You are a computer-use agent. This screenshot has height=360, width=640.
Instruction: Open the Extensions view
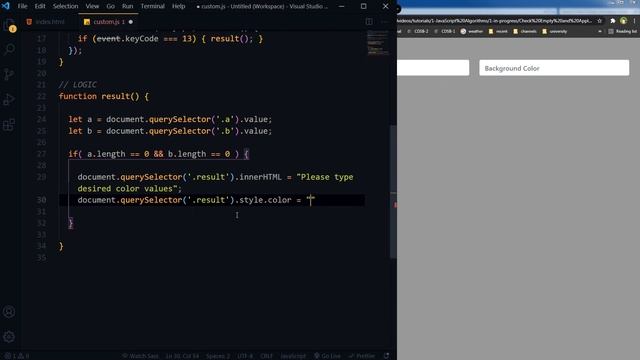(9, 124)
